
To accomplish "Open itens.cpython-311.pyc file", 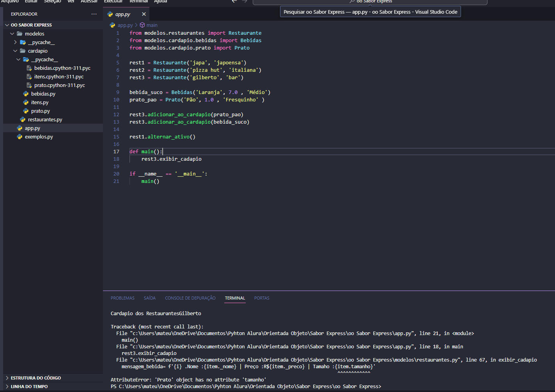I will click(59, 76).
